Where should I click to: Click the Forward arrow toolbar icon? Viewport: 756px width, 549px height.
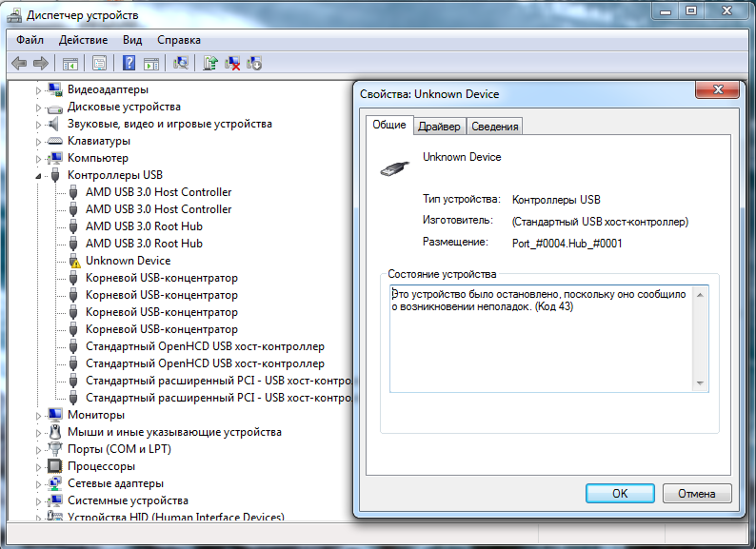point(41,63)
